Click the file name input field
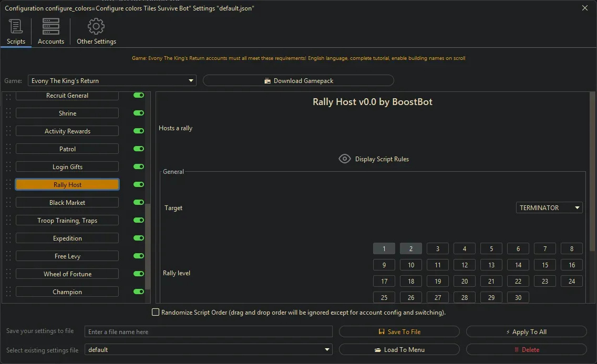This screenshot has height=364, width=597. tap(208, 332)
